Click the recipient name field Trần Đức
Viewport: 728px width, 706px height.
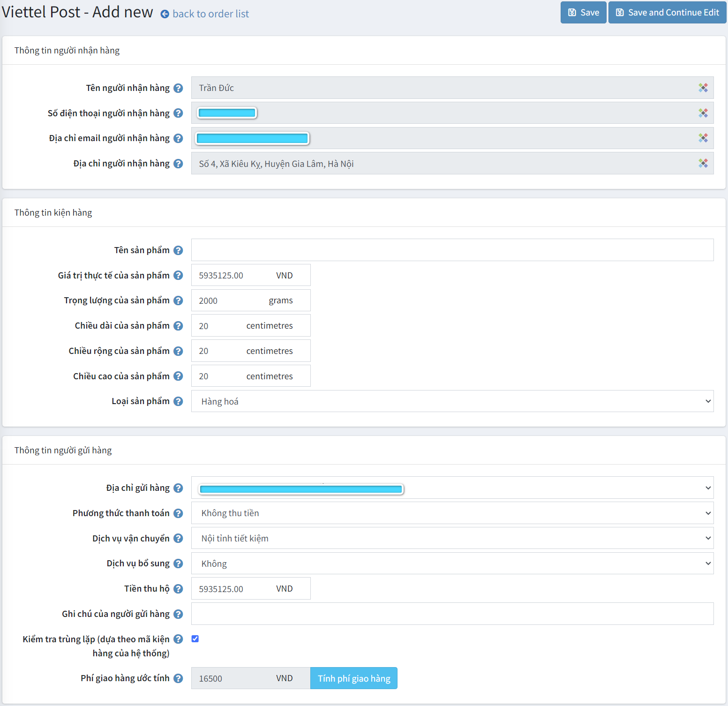(x=452, y=88)
